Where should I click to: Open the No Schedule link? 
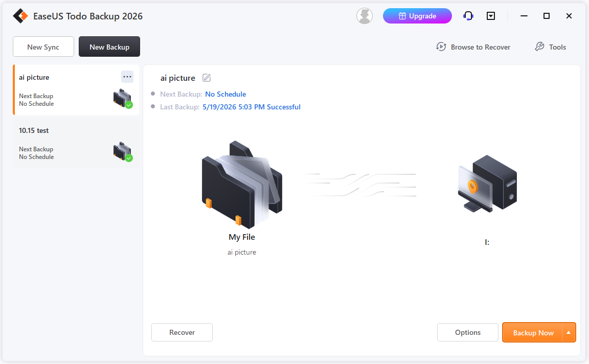[225, 94]
